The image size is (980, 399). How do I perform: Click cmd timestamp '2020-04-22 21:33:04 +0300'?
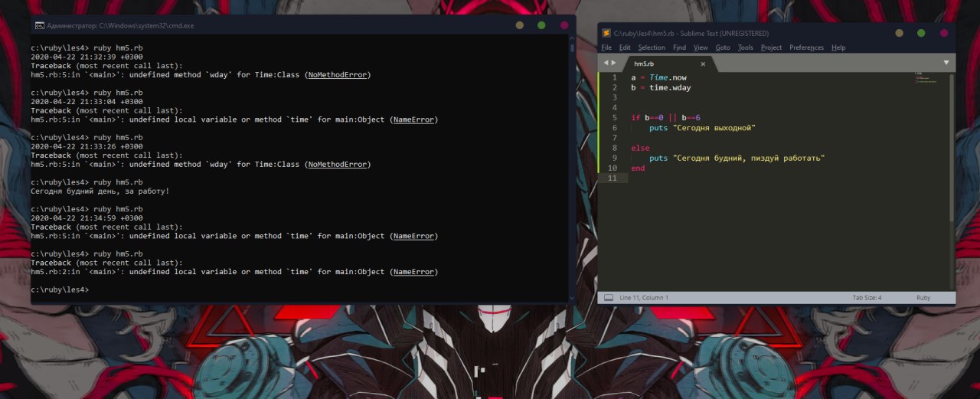coord(87,101)
